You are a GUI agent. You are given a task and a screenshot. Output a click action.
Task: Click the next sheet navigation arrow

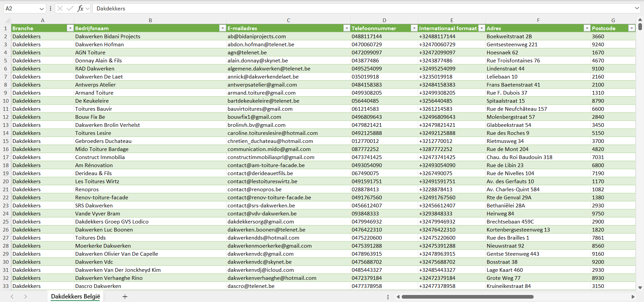(26, 297)
